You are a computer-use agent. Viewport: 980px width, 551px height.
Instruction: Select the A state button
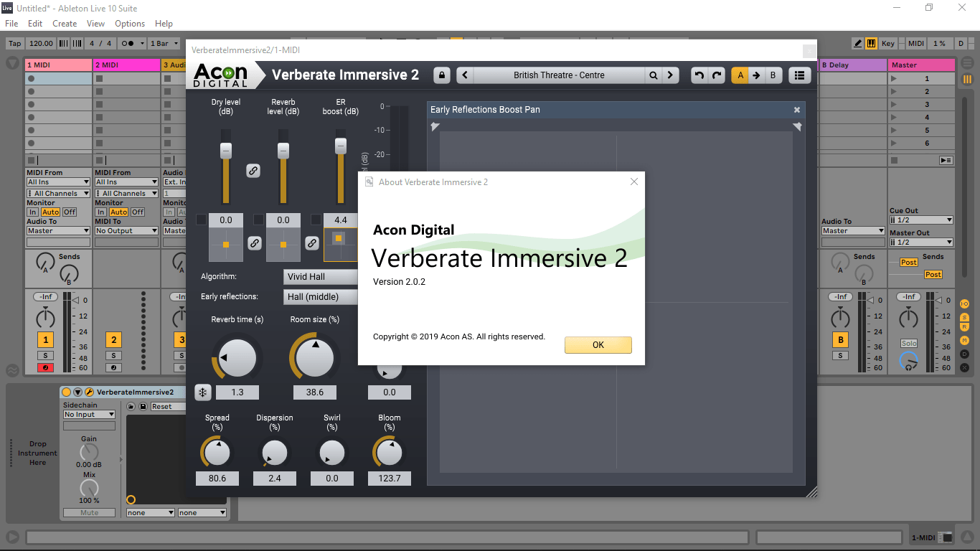[740, 75]
